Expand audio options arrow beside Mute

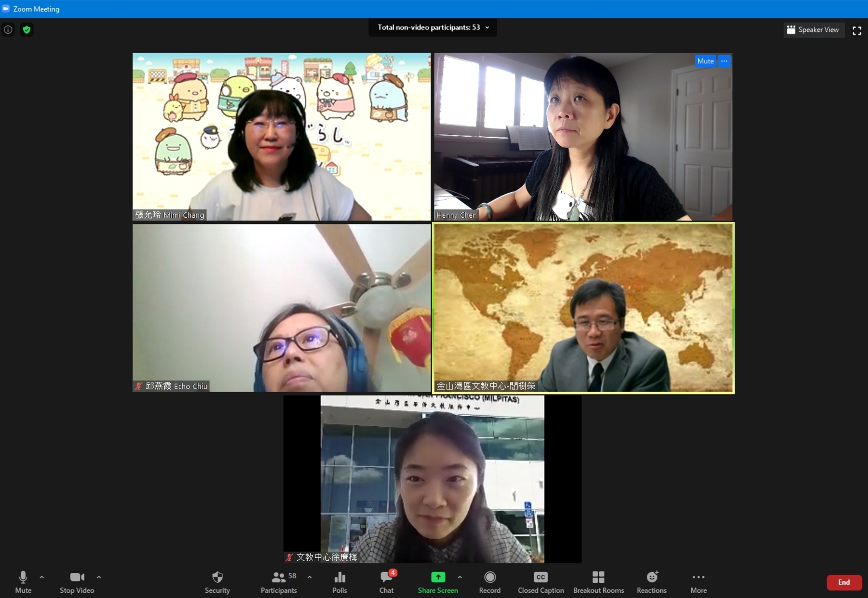click(x=42, y=577)
